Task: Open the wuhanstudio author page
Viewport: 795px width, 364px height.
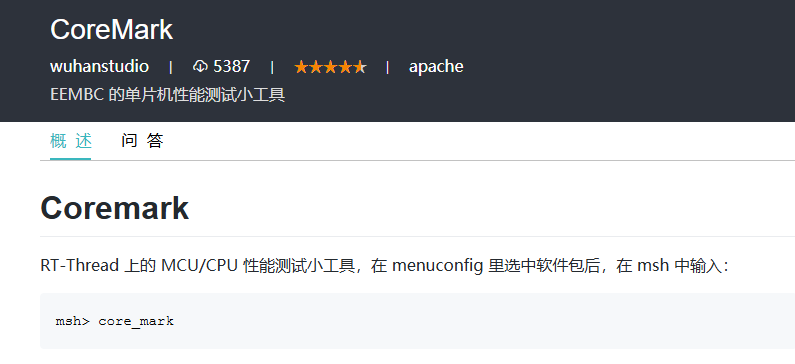Action: [99, 66]
